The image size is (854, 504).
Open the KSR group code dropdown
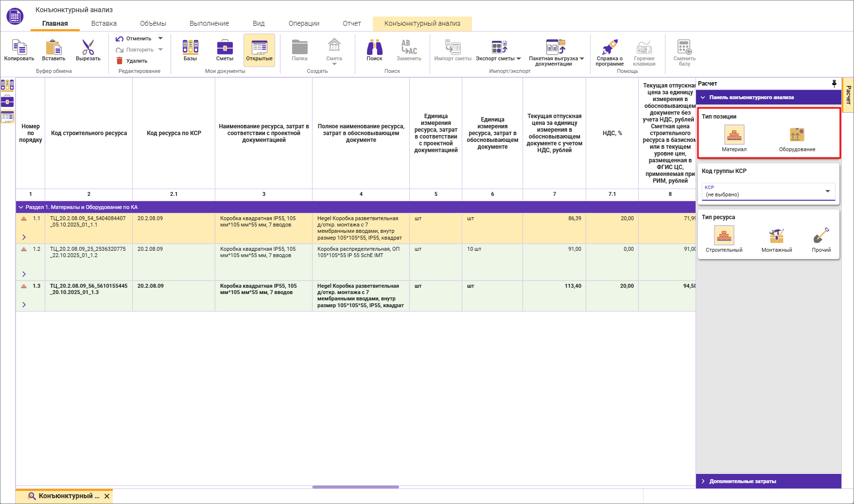point(827,191)
